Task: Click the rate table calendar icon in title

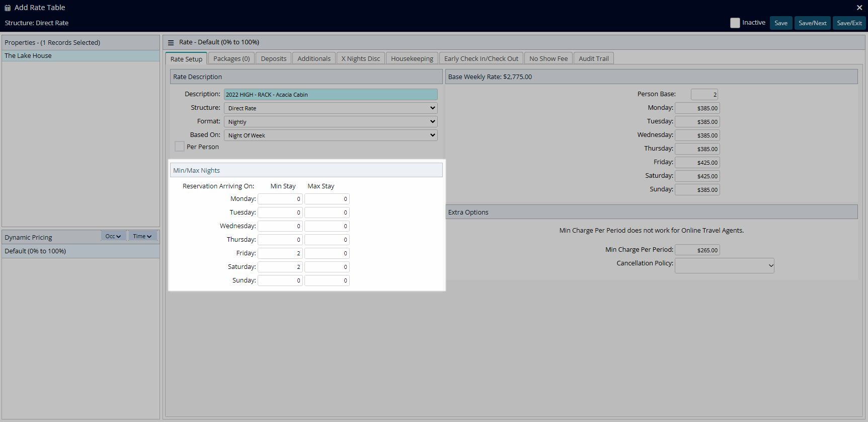Action: pos(8,8)
